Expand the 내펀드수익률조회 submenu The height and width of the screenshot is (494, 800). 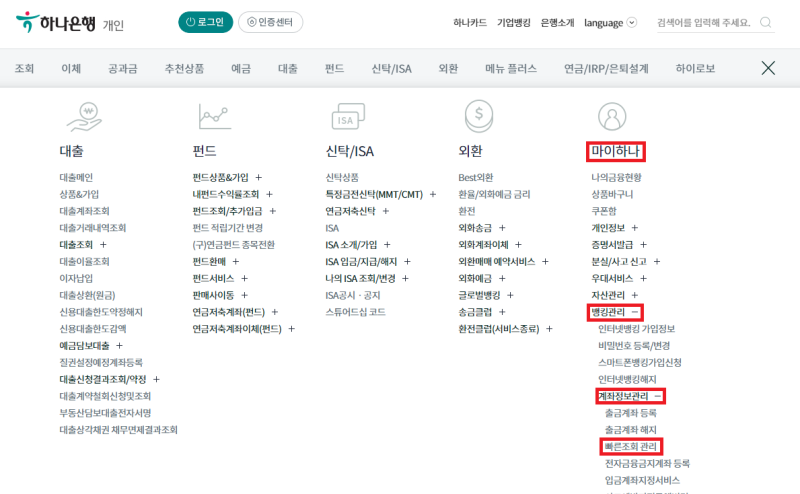pyautogui.click(x=269, y=194)
